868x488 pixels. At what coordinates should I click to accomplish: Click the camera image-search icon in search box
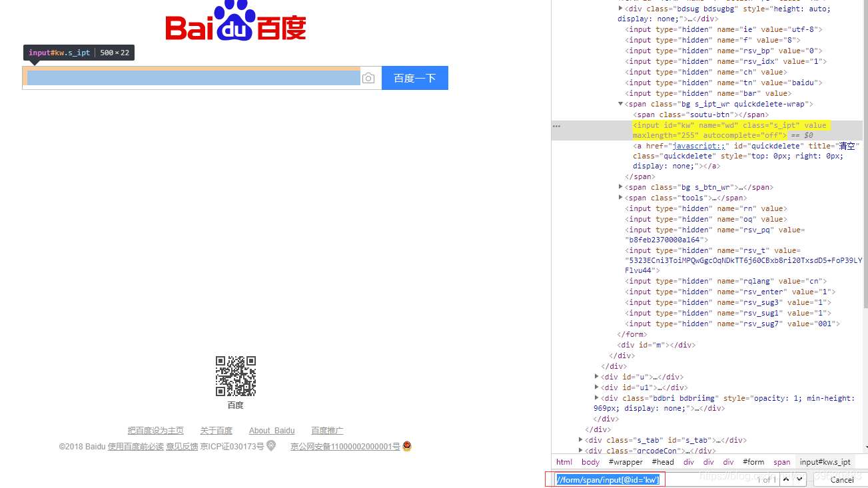[x=368, y=79]
